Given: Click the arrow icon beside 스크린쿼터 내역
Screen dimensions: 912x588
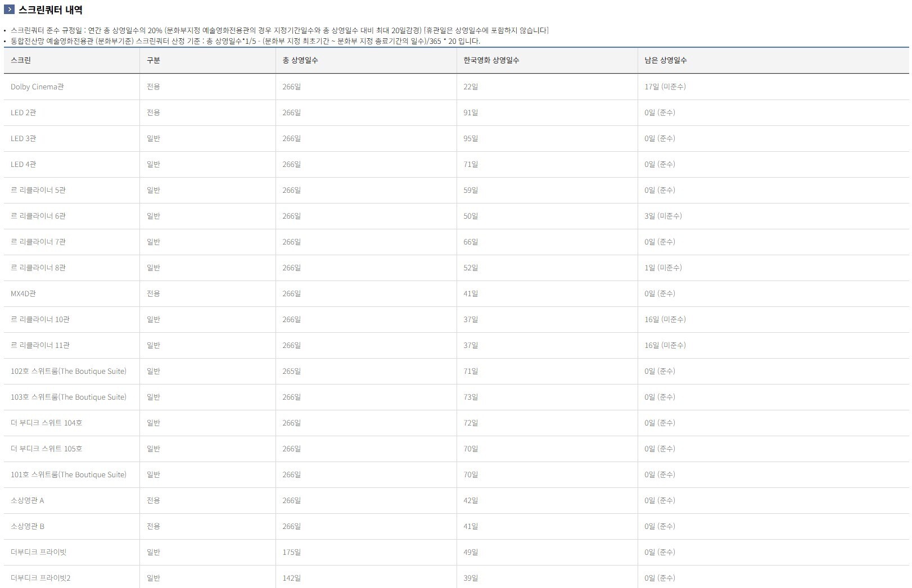Looking at the screenshot, I should [9, 10].
